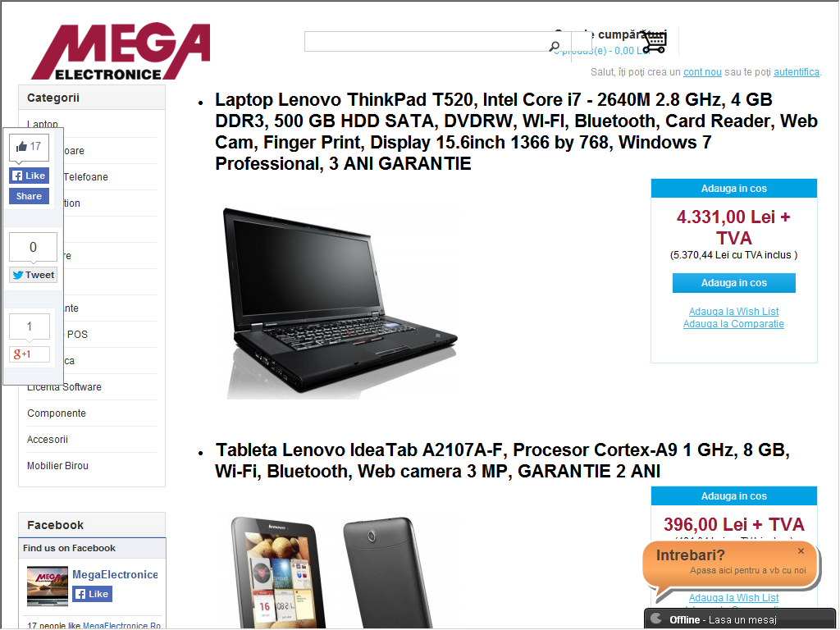Open the Componente category
The height and width of the screenshot is (630, 840).
[57, 413]
